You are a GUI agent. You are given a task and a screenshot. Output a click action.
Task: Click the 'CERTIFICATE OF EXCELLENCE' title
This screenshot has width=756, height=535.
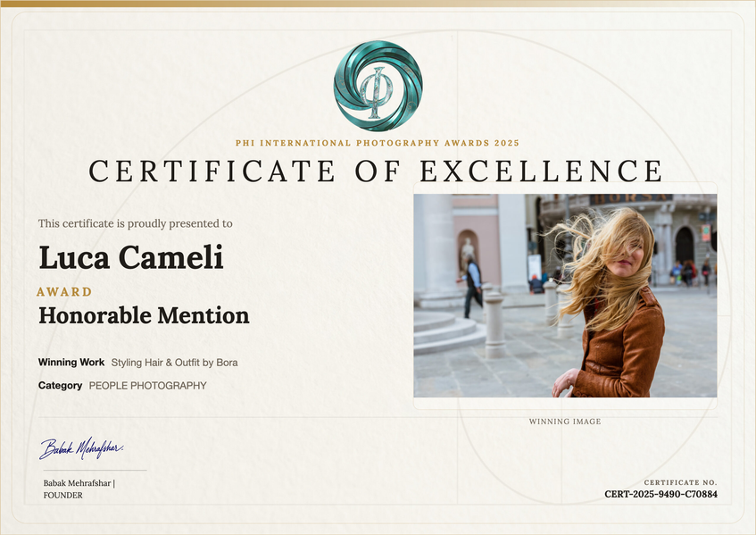coord(376,171)
